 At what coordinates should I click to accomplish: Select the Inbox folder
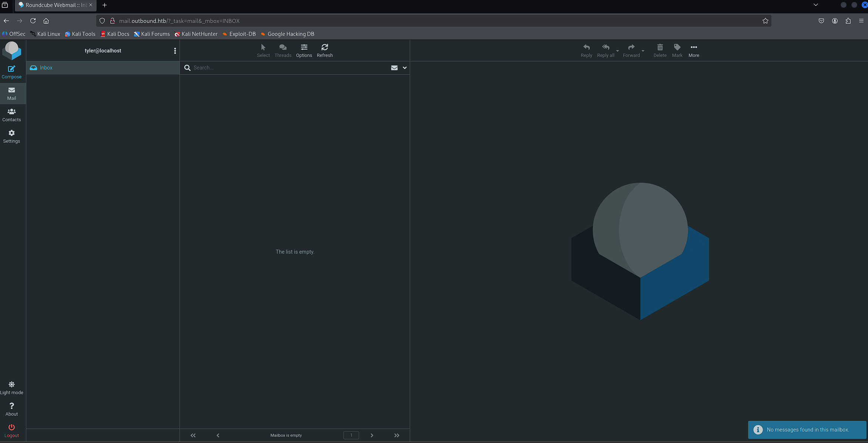pos(46,68)
